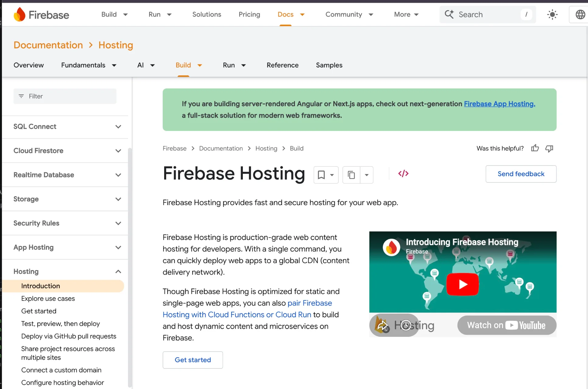Click Documentation in the breadcrumb
588x389 pixels.
point(221,148)
